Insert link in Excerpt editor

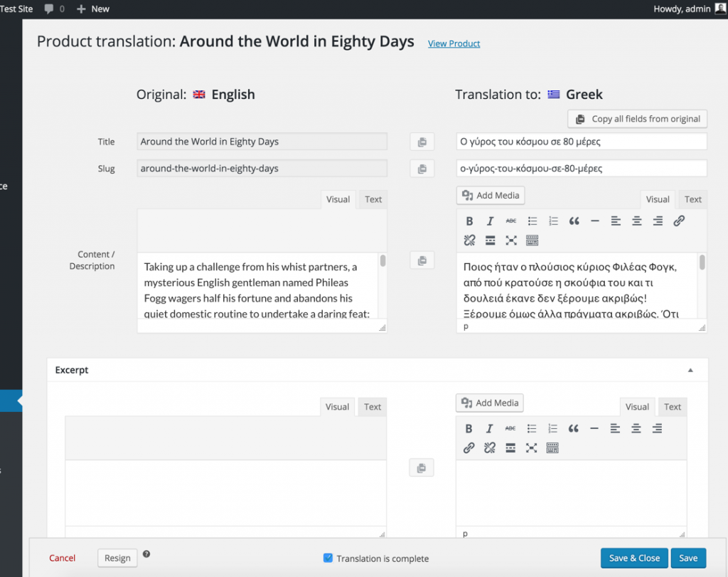(469, 448)
